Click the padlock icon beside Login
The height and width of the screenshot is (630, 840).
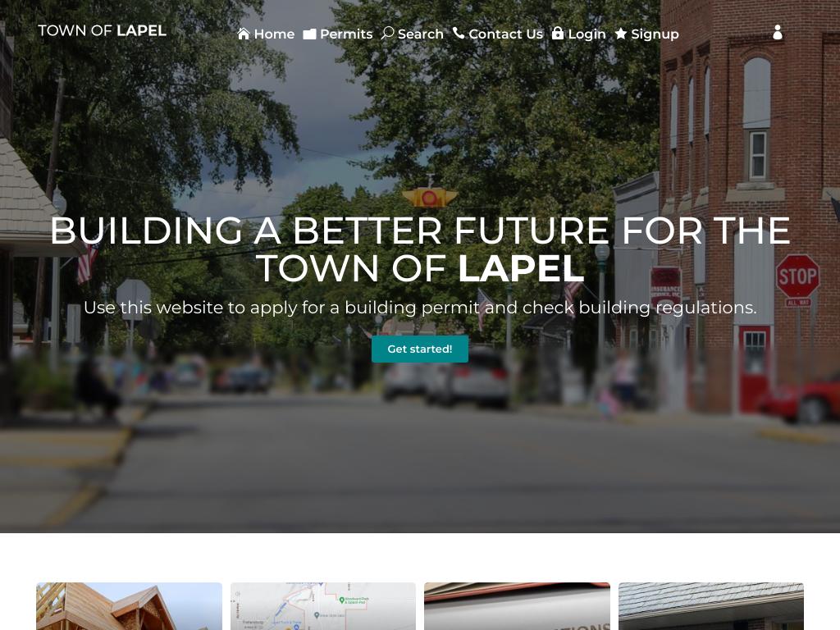click(x=558, y=33)
